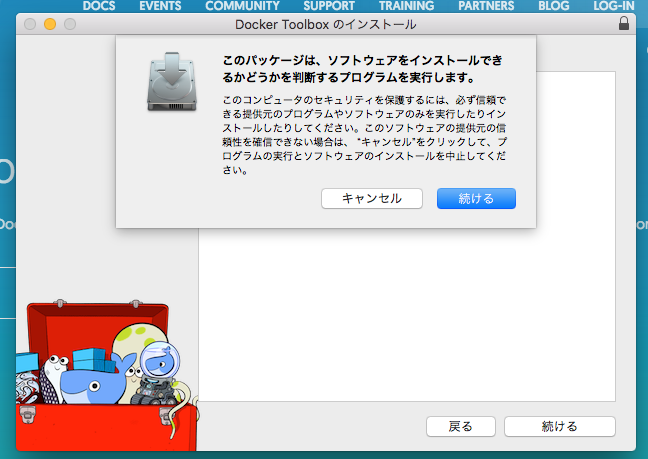Click the bold dialog heading このパッケージは
Screen dimensions: 648x459
[x=362, y=69]
